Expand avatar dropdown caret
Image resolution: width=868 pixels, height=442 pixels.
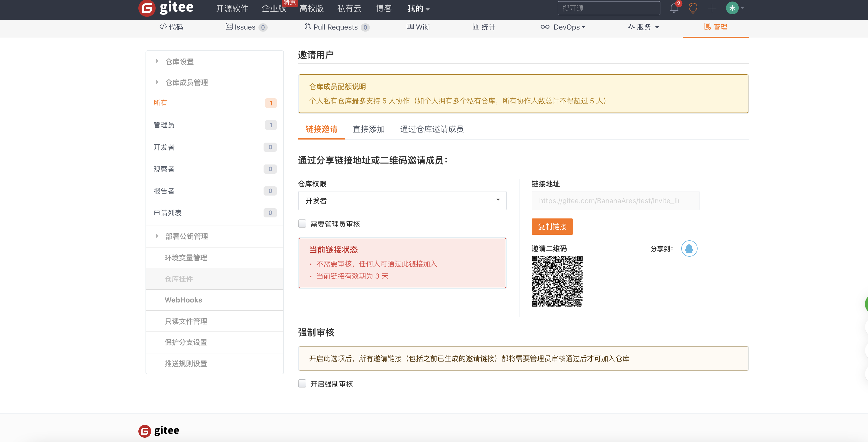[x=742, y=8]
